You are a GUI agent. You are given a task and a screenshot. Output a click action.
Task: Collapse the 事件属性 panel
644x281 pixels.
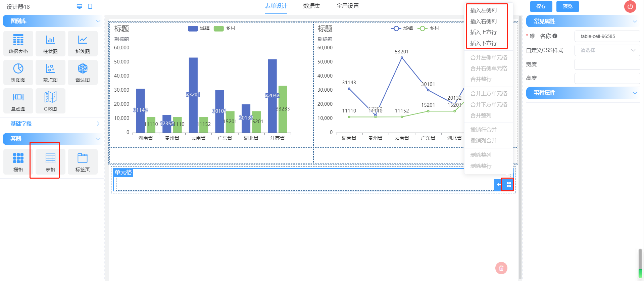coord(635,93)
